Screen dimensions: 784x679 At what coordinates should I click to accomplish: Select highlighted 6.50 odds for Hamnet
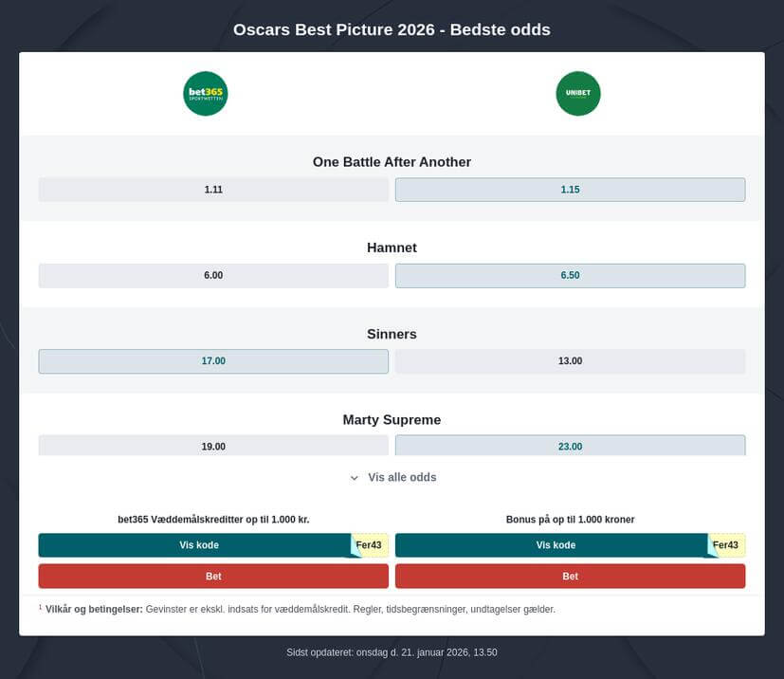click(570, 275)
